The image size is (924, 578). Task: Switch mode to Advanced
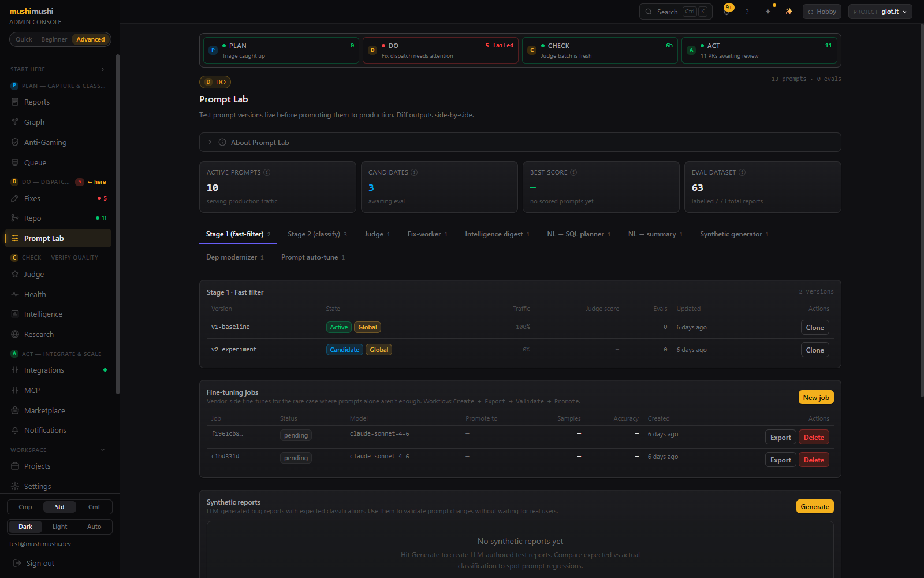[x=91, y=39]
